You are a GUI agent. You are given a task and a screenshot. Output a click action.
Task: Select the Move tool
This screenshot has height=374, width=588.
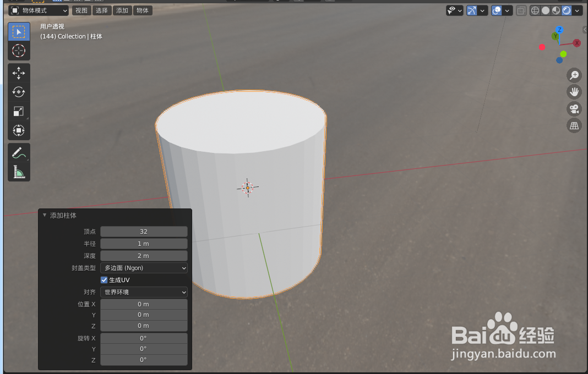(x=19, y=73)
